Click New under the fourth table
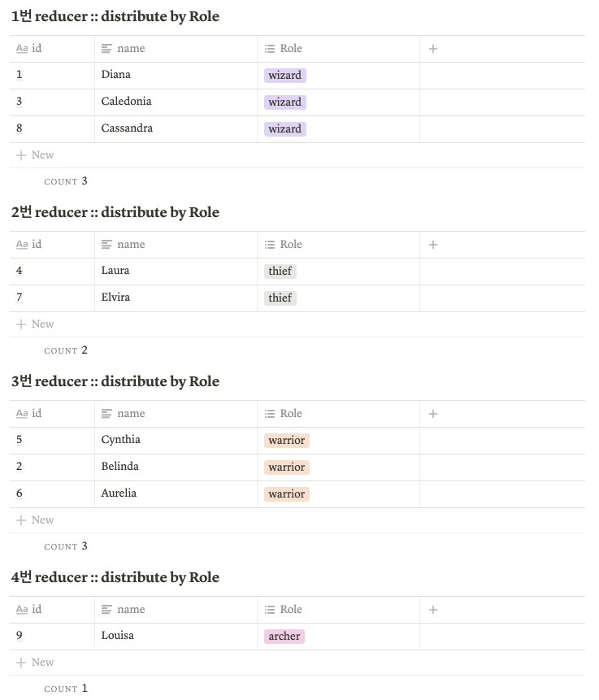The width and height of the screenshot is (599, 700). point(35,662)
